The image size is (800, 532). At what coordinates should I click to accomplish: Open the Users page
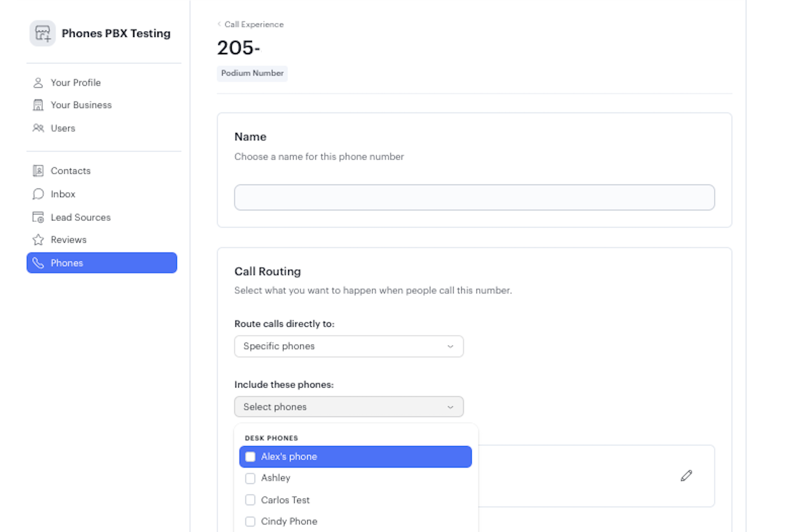pos(63,129)
